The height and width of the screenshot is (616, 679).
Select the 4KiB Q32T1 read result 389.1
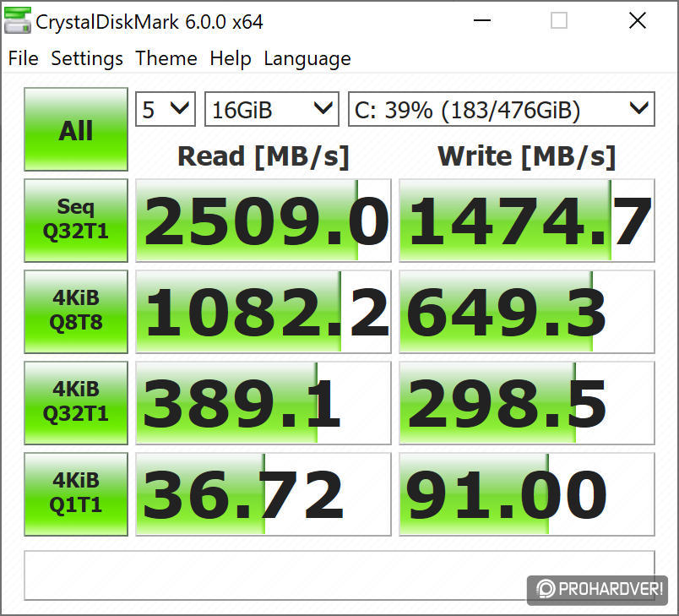pyautogui.click(x=263, y=403)
